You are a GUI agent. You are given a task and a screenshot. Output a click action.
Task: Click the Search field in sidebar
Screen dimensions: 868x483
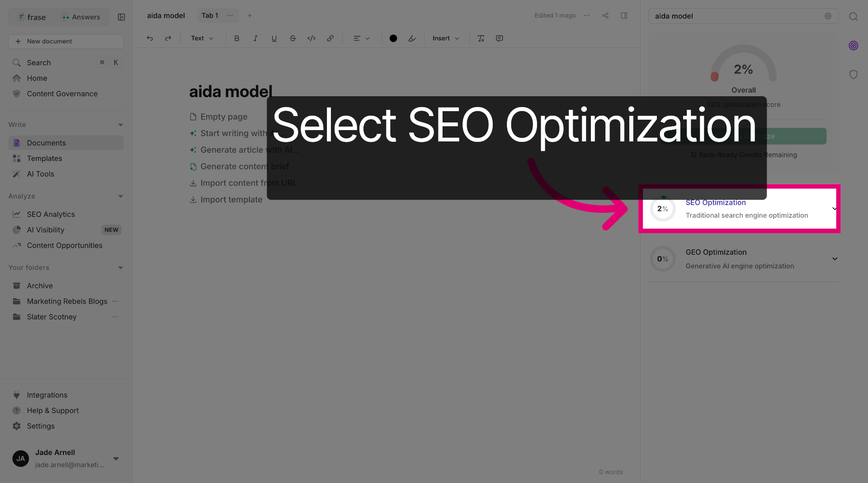pyautogui.click(x=66, y=63)
